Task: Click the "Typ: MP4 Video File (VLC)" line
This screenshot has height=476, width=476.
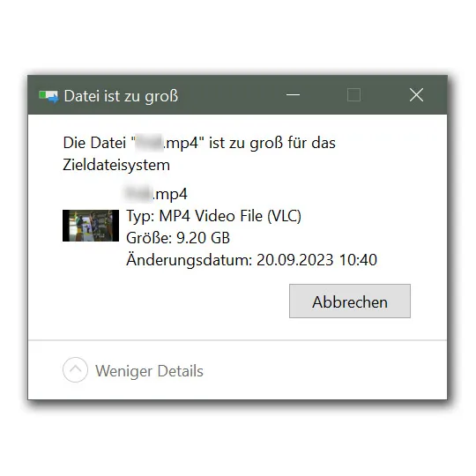Action: click(213, 216)
